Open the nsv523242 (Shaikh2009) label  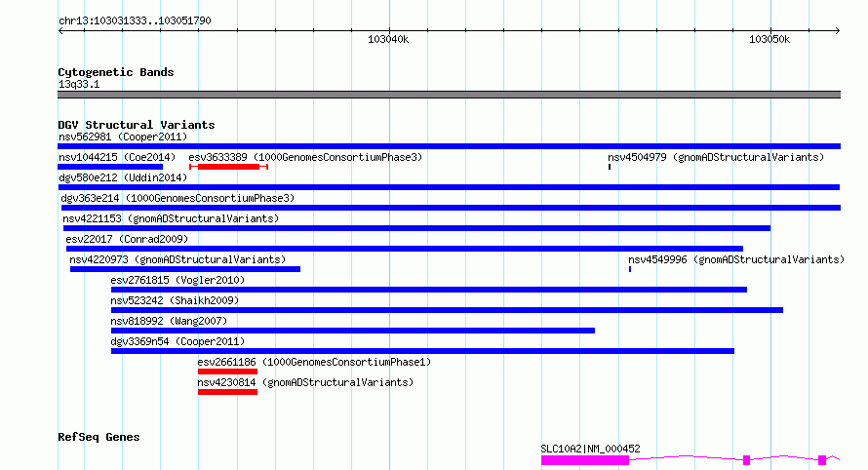175,300
